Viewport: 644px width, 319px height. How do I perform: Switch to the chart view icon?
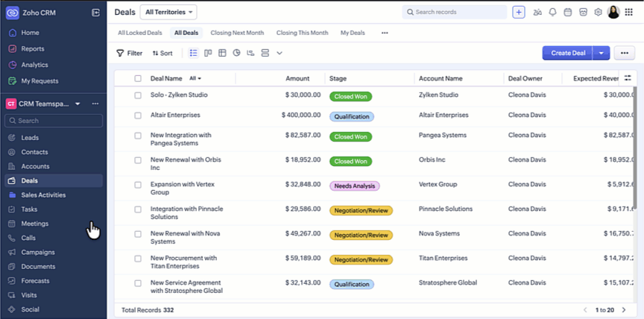pyautogui.click(x=236, y=53)
